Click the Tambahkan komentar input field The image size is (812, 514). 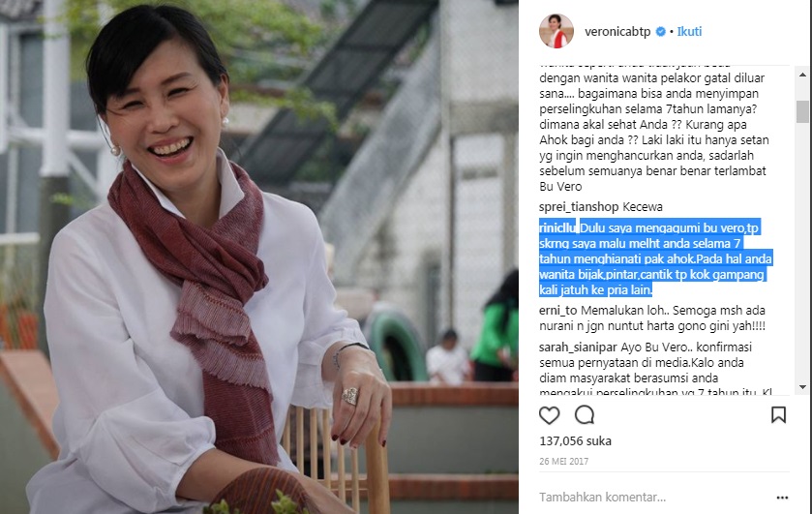[653, 498]
